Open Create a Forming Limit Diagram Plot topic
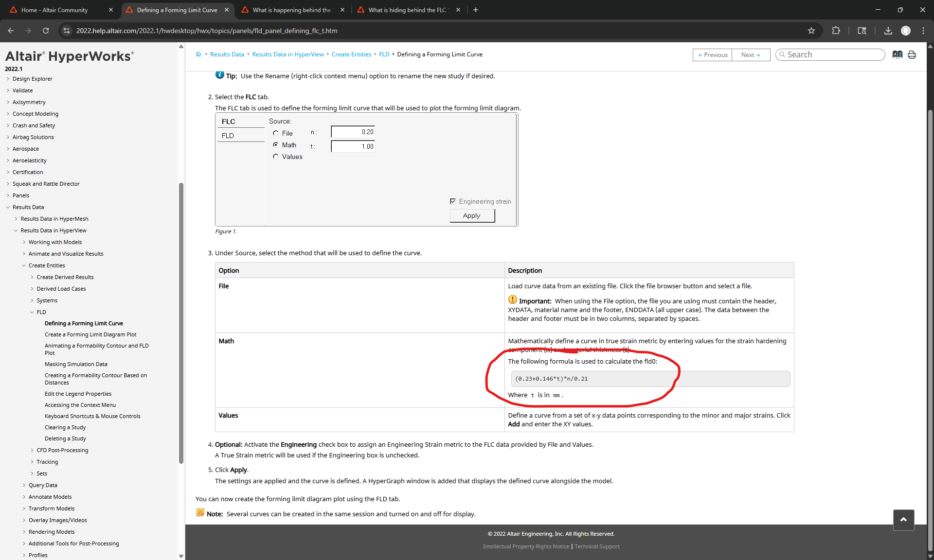 tap(90, 334)
